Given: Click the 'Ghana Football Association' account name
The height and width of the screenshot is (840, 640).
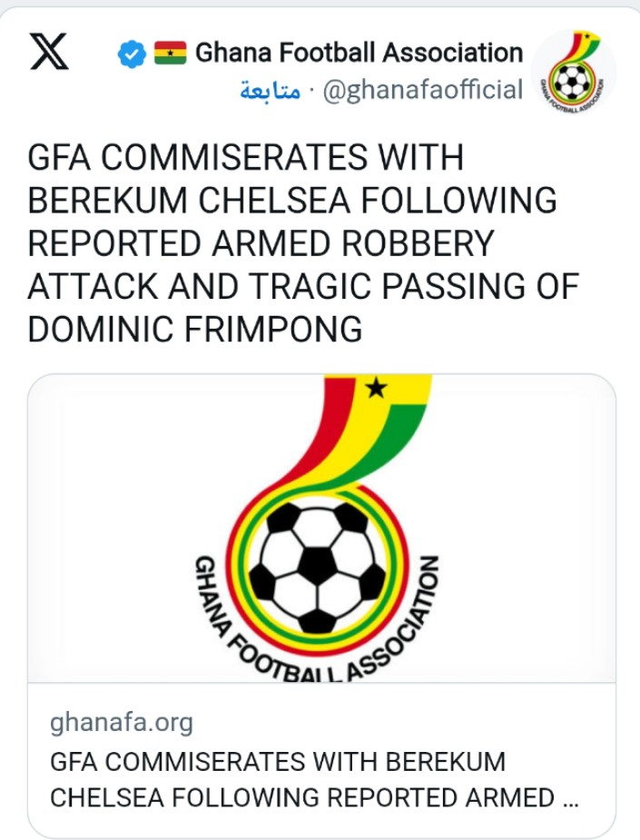Looking at the screenshot, I should point(359,53).
